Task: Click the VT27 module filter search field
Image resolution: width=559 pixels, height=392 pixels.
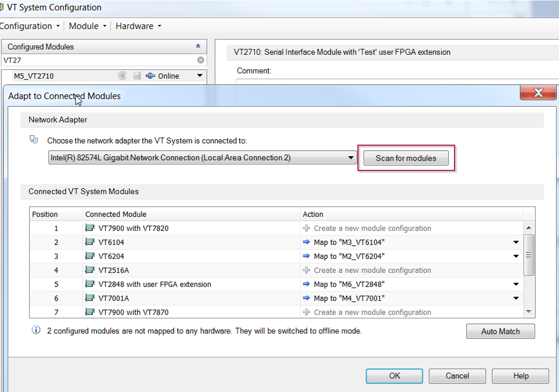Action: pos(98,60)
